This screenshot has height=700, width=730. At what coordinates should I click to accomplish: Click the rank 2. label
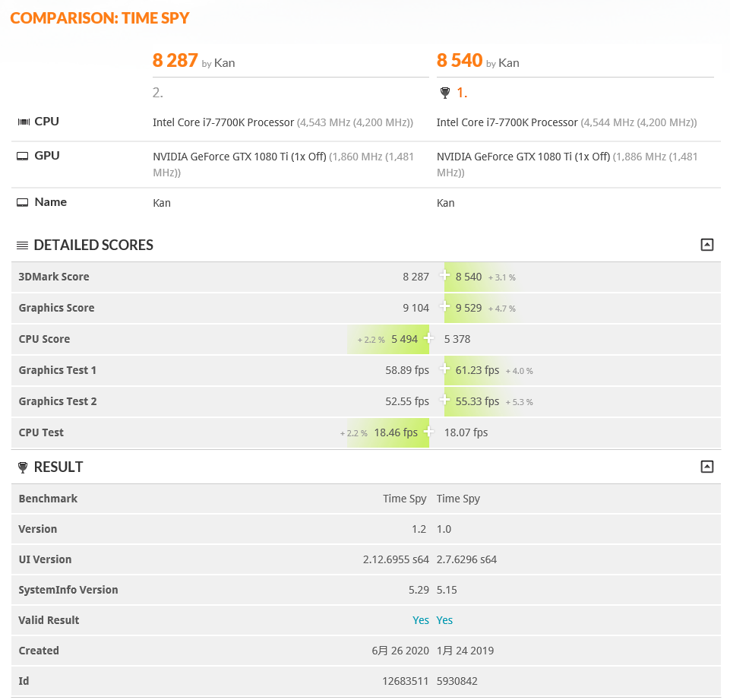click(x=158, y=93)
